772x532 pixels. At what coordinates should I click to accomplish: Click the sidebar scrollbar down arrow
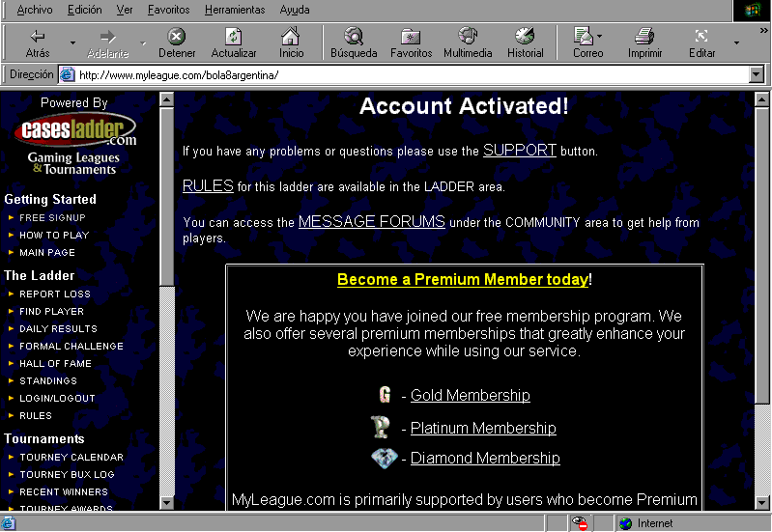166,502
